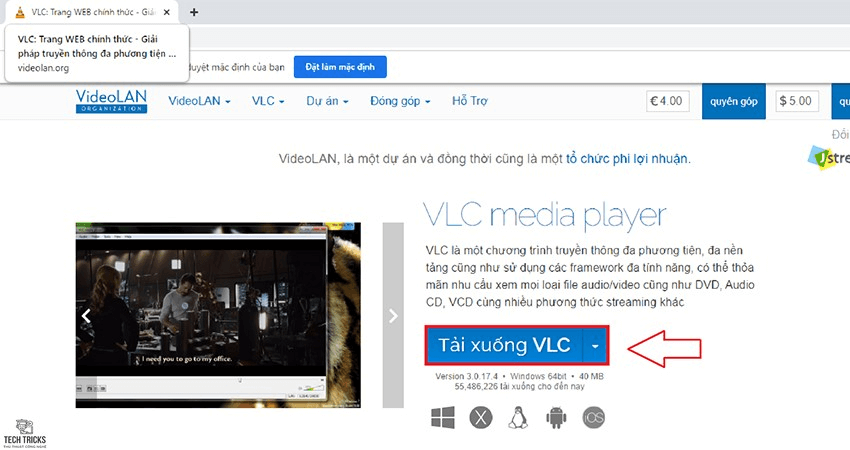Select the Android platform icon

tap(556, 418)
